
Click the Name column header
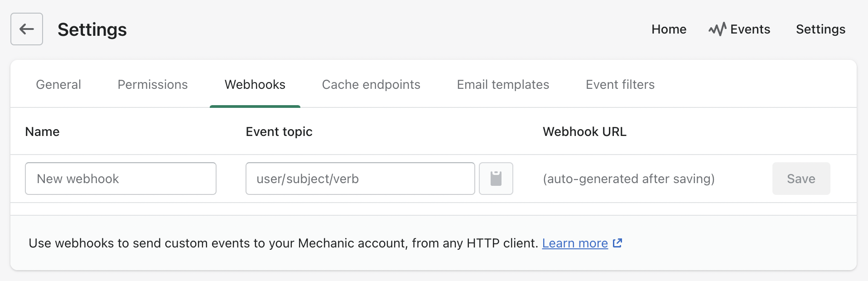[43, 132]
